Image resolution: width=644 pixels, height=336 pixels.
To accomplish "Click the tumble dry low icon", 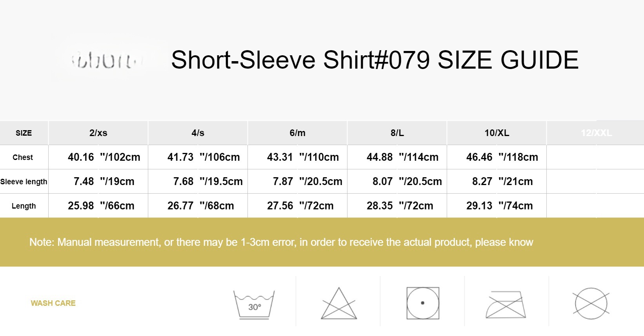I will tap(422, 303).
